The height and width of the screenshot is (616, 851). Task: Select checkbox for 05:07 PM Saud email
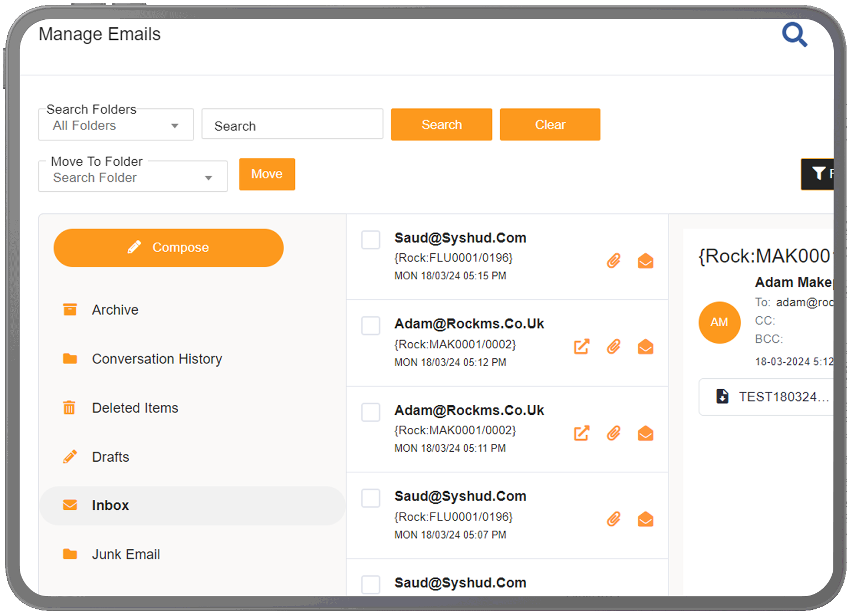tap(371, 498)
